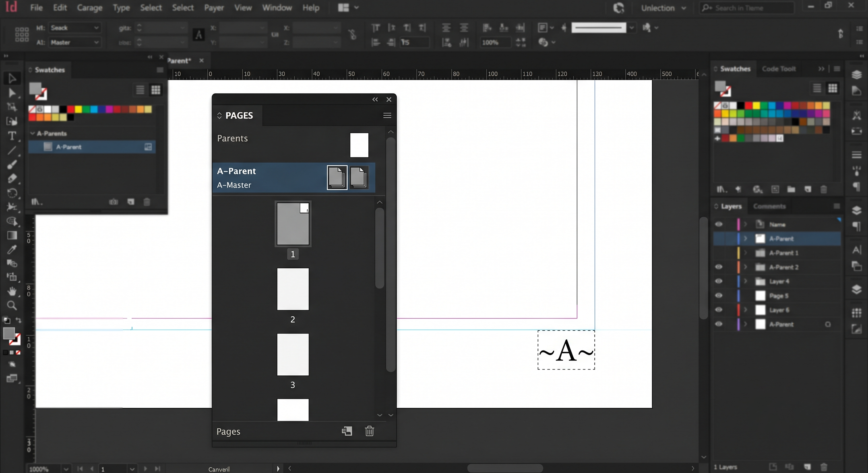Select the Type tool in toolbar
868x473 pixels.
(12, 136)
